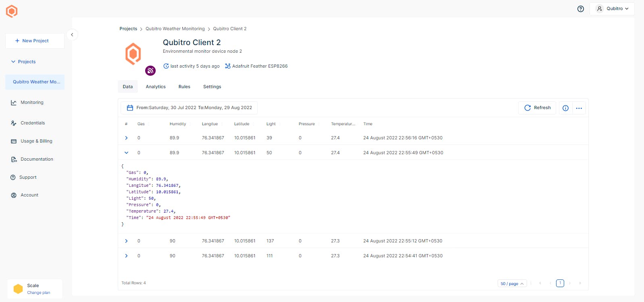This screenshot has height=302, width=644.
Task: Click the Support lifebuoy icon
Action: (13, 177)
